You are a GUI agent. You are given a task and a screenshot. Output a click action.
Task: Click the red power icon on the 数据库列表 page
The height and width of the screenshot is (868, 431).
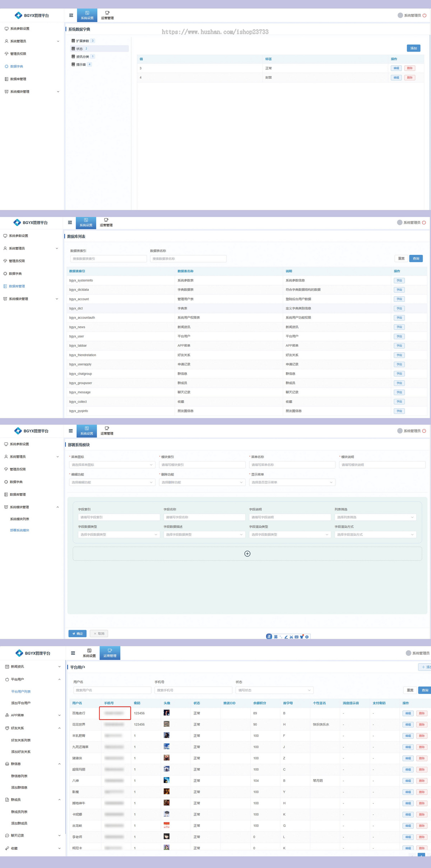pos(424,222)
